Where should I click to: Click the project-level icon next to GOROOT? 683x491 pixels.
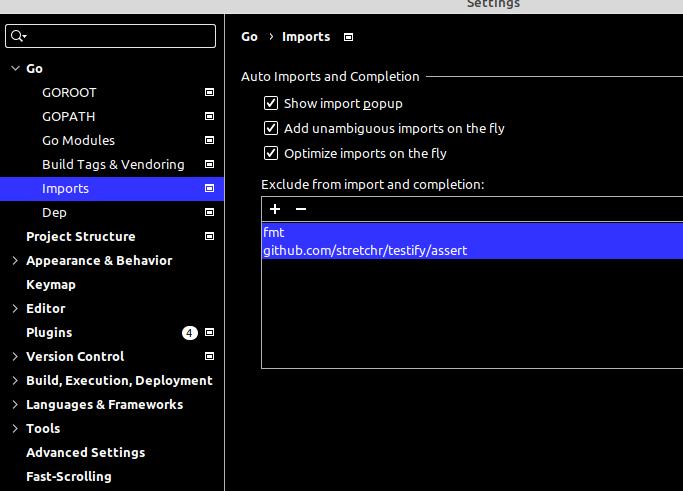pos(210,92)
